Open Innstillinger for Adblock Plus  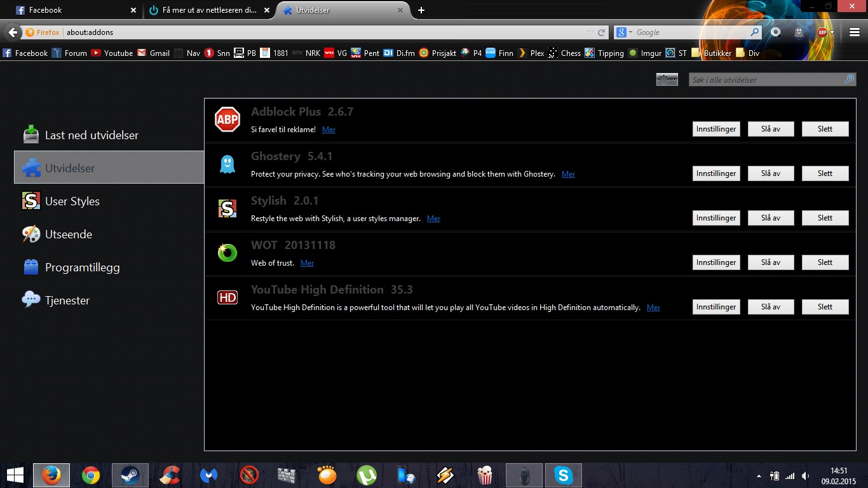tap(716, 129)
